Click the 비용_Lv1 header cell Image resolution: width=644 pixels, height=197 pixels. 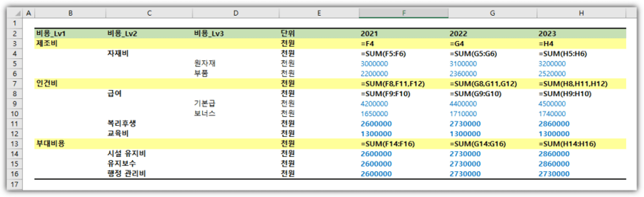pyautogui.click(x=70, y=34)
